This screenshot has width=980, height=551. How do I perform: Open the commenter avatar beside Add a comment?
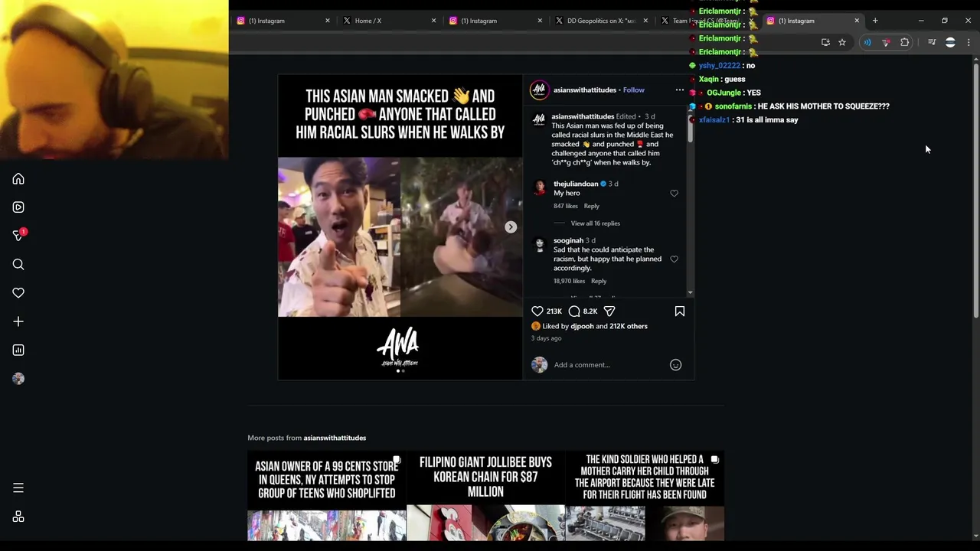(540, 365)
